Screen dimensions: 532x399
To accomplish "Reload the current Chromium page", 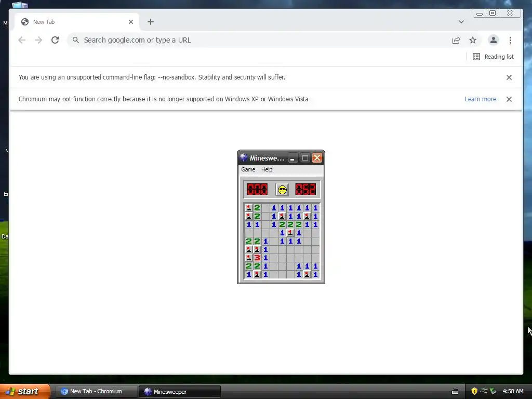I will [x=55, y=40].
